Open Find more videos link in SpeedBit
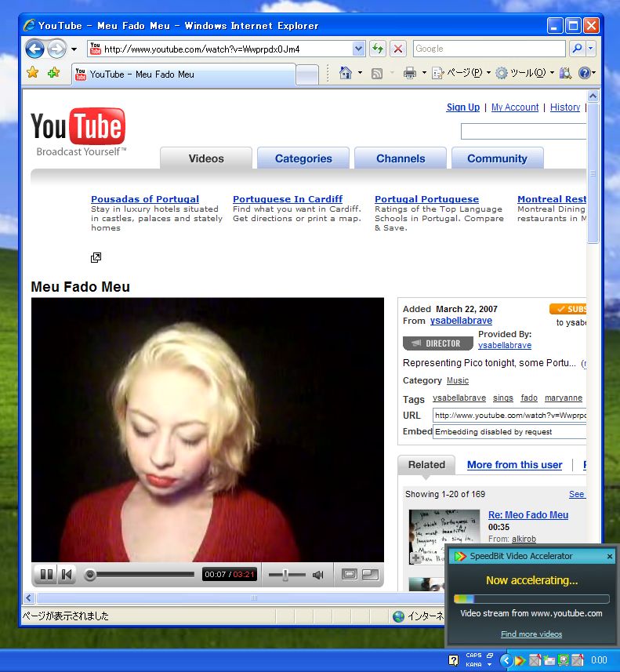This screenshot has width=620, height=672. pyautogui.click(x=531, y=634)
